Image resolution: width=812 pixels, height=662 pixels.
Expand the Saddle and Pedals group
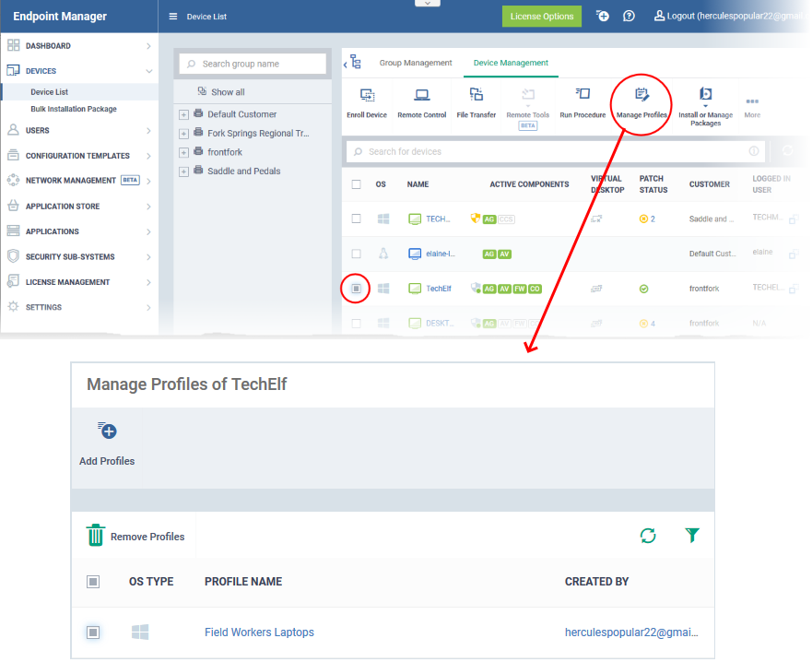coord(183,171)
